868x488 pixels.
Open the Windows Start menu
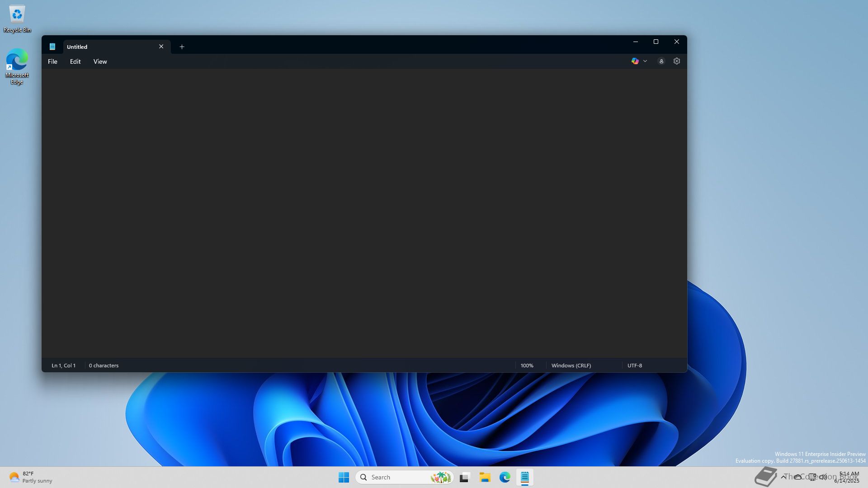coord(344,477)
